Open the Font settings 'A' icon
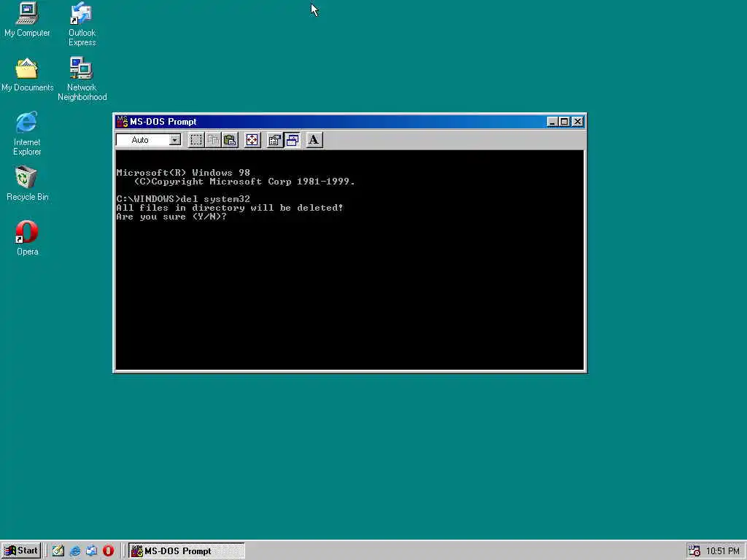747x560 pixels. coord(314,140)
